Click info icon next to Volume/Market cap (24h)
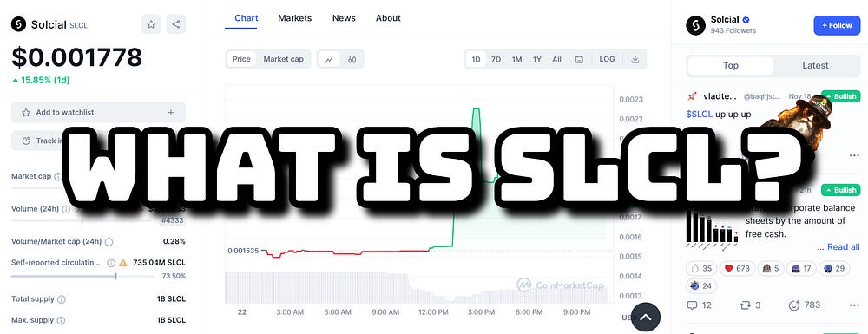This screenshot has height=334, width=868. click(109, 242)
